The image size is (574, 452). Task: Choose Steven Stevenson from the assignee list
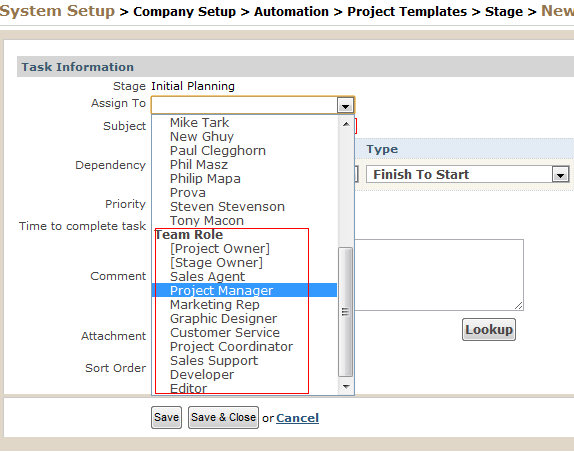pos(245,206)
